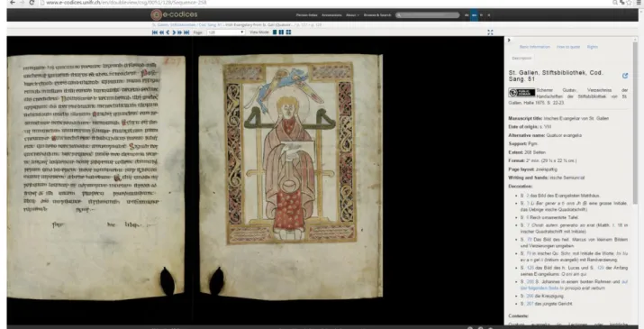Viewport: 644px width, 329px height.
Task: Switch site language to Italian (it)
Action: pos(489,14)
